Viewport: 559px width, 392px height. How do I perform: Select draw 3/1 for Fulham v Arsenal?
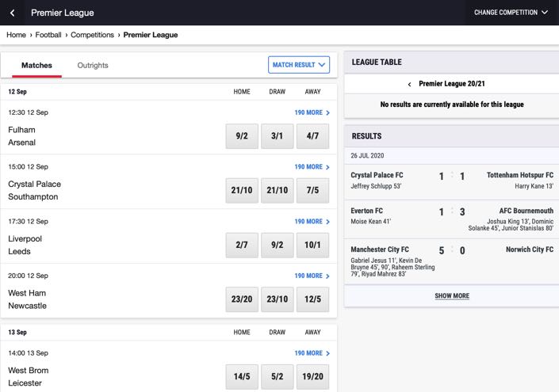277,136
